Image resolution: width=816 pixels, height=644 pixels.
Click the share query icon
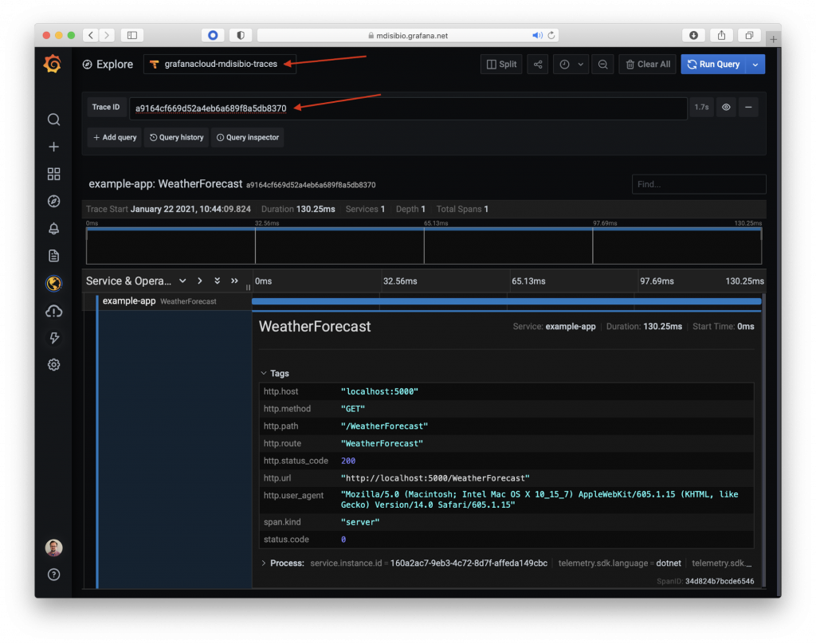coord(538,64)
